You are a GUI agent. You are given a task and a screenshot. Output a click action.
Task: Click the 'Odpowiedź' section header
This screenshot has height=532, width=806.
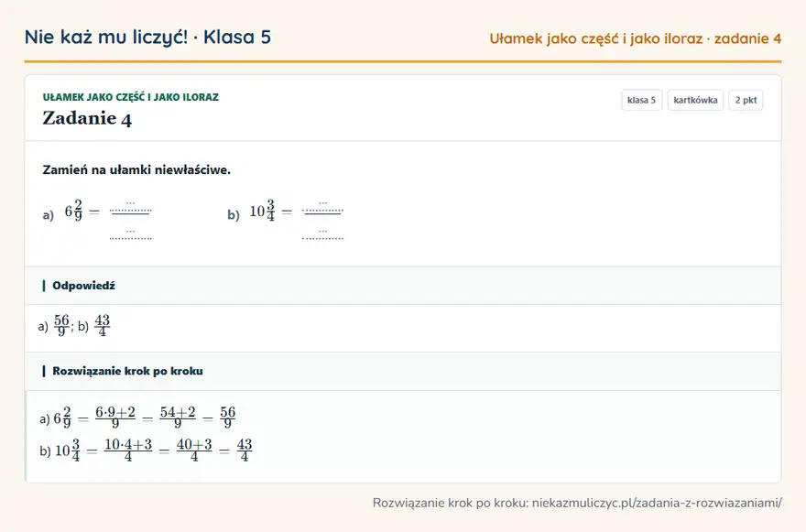83,286
